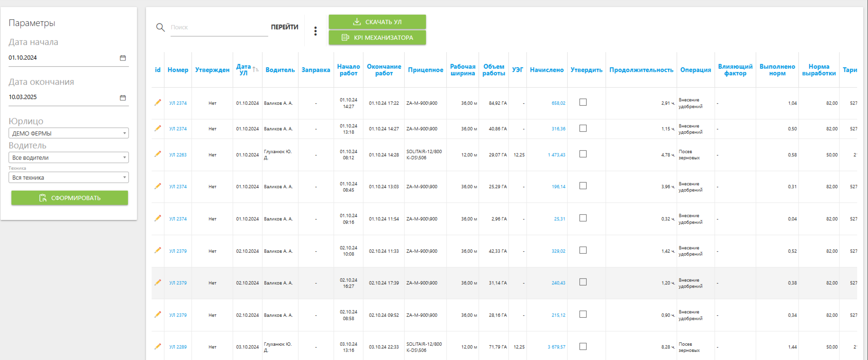Viewport: 868px width, 360px height.
Task: Toggle sort arrow on Дата УЛ column
Action: tap(255, 69)
